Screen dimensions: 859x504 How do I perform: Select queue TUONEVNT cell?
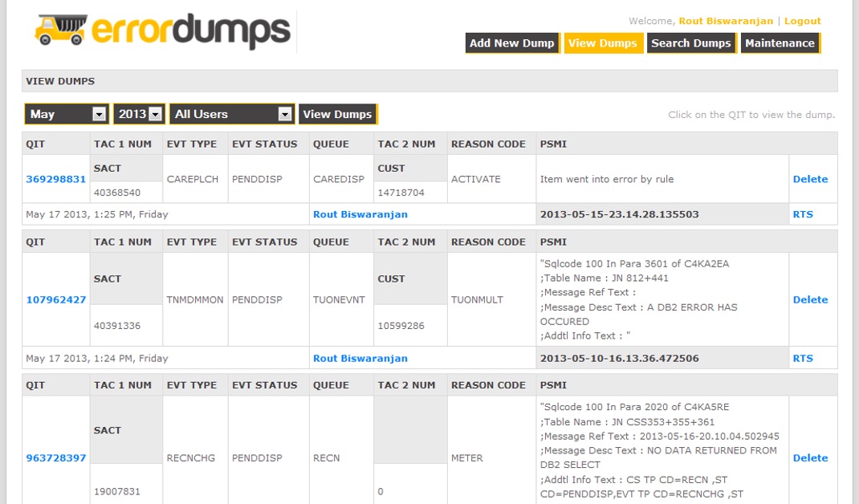pos(339,299)
